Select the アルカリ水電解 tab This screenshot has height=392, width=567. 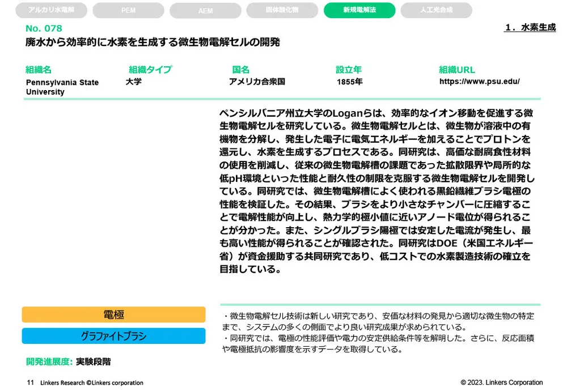pos(52,10)
